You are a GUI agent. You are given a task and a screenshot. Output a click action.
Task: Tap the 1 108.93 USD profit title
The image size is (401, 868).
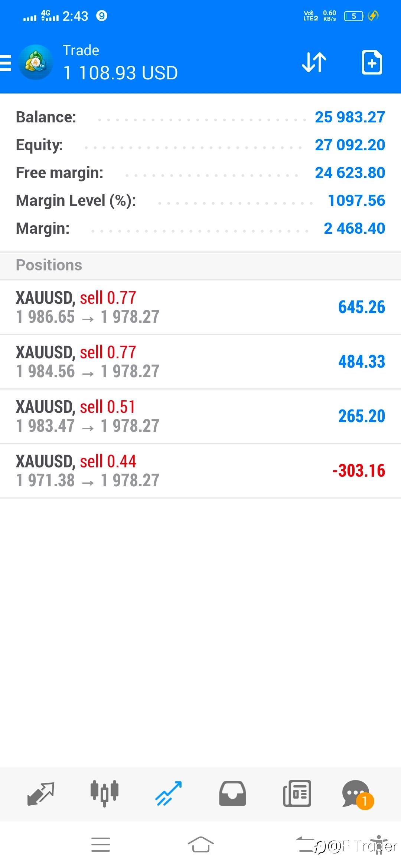tap(121, 73)
